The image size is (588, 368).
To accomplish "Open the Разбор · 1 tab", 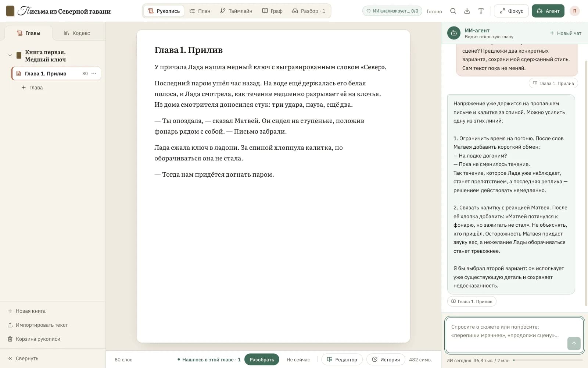I will (309, 11).
